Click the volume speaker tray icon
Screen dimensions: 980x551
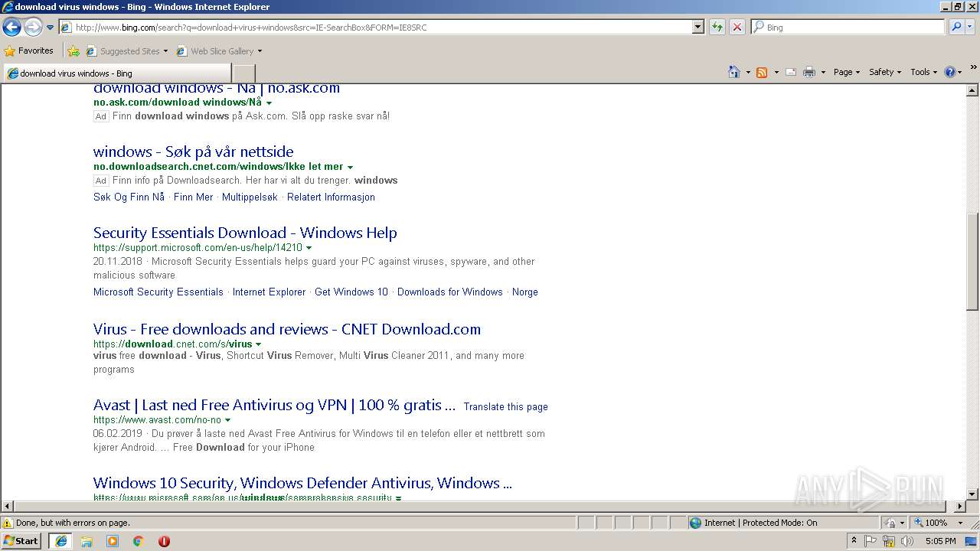tap(907, 541)
